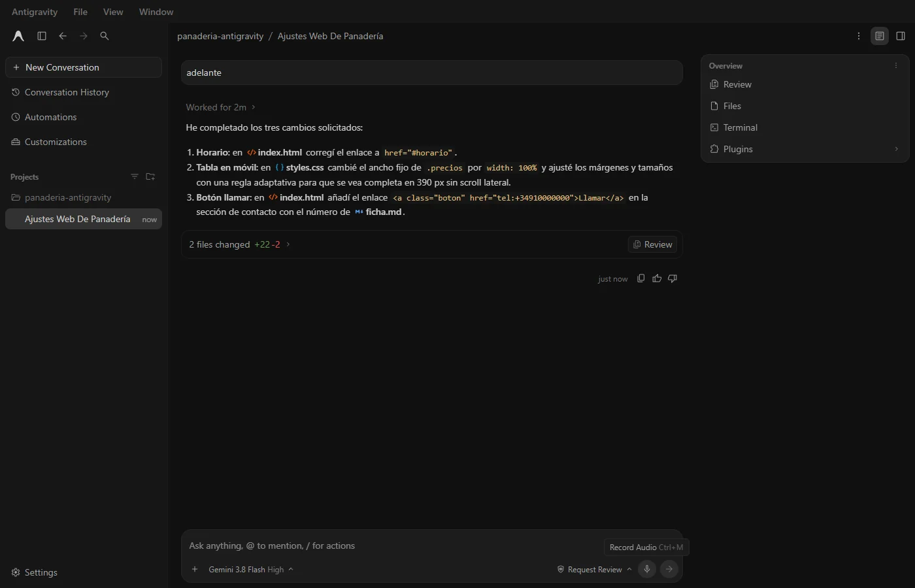The width and height of the screenshot is (915, 588).
Task: Click panaderia-antigravity in the breadcrumb
Action: coord(220,36)
